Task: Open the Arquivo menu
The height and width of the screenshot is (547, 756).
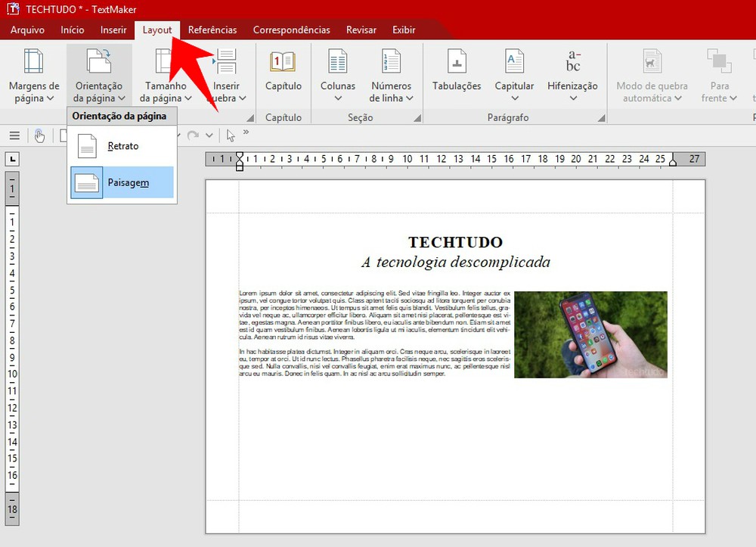Action: pyautogui.click(x=27, y=30)
